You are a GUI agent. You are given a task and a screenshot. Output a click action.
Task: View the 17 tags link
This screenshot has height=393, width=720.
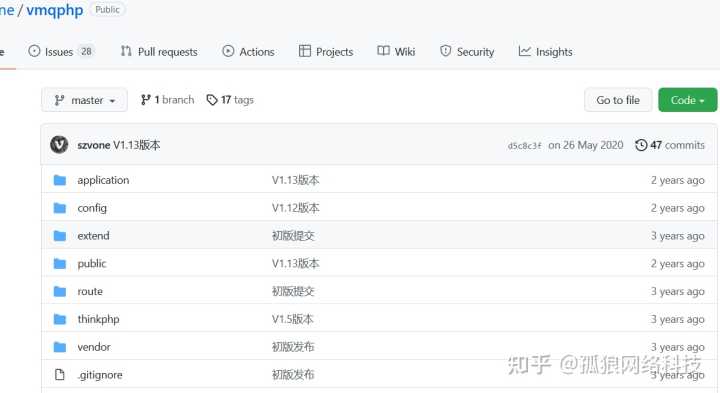tap(230, 100)
